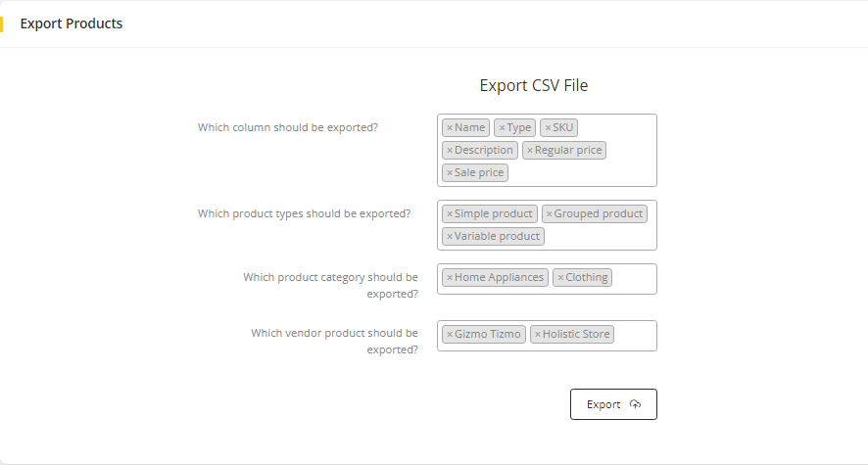This screenshot has height=465, width=868.
Task: Remove the Name column tag
Action: 450,128
